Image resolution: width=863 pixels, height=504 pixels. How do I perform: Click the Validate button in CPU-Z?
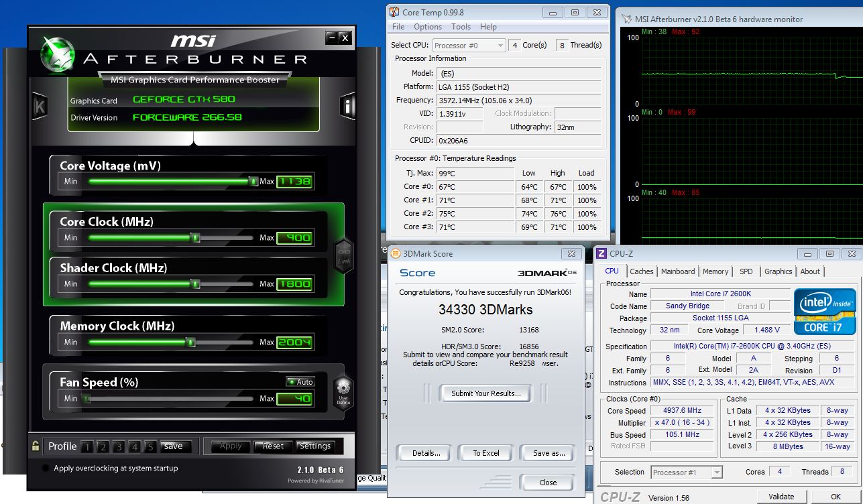tap(781, 497)
